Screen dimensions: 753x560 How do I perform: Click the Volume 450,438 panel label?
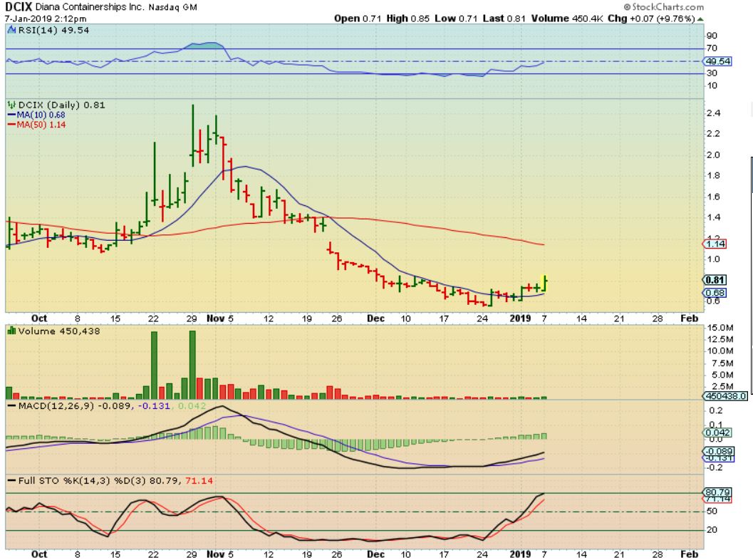tap(58, 331)
